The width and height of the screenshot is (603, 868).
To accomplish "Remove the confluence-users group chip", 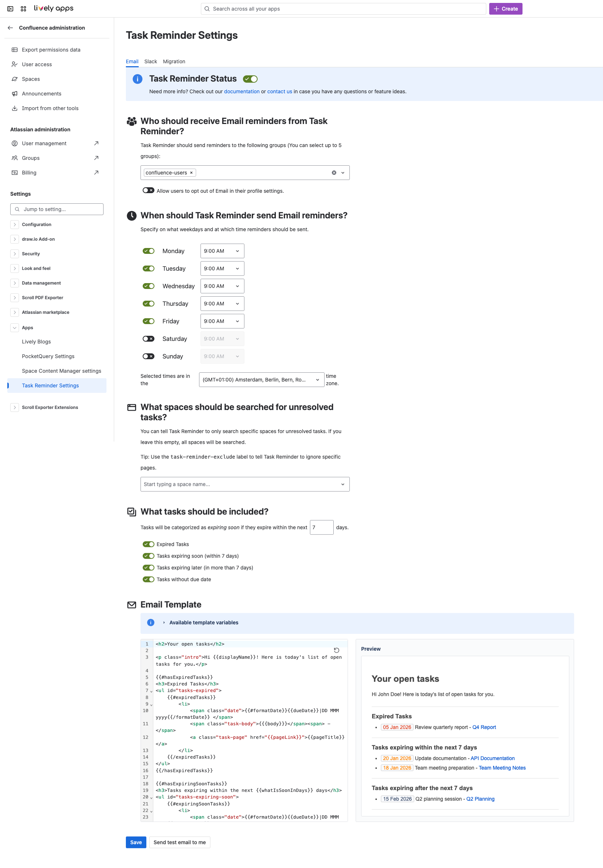I will pos(192,173).
